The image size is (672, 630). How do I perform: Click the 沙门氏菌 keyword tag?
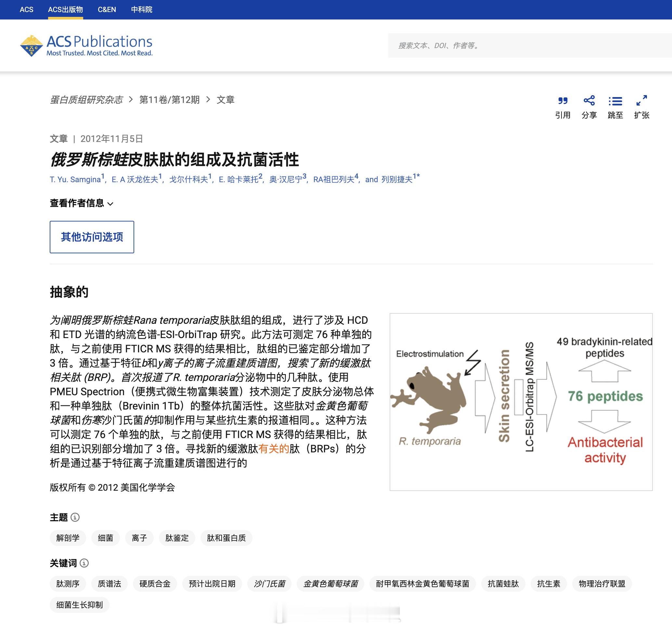(269, 584)
